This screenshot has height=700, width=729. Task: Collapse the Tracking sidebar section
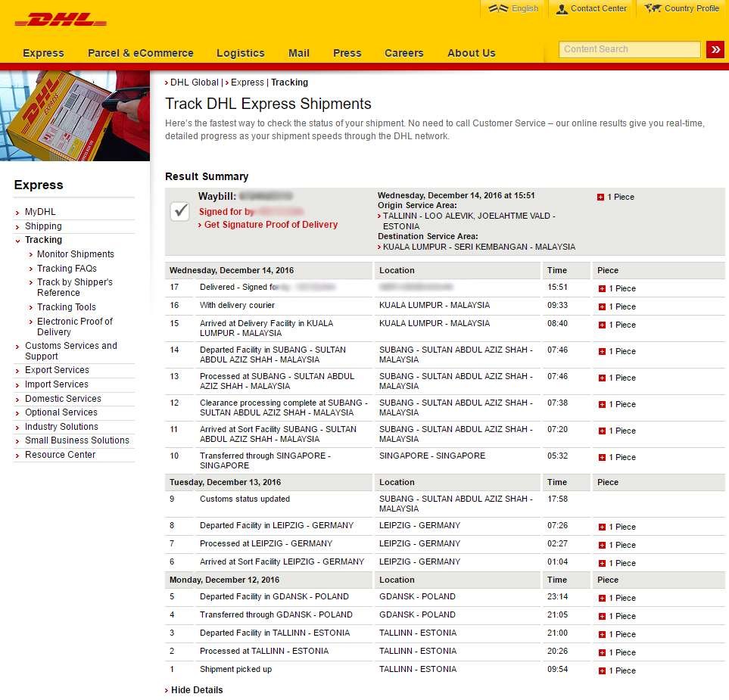[x=43, y=240]
